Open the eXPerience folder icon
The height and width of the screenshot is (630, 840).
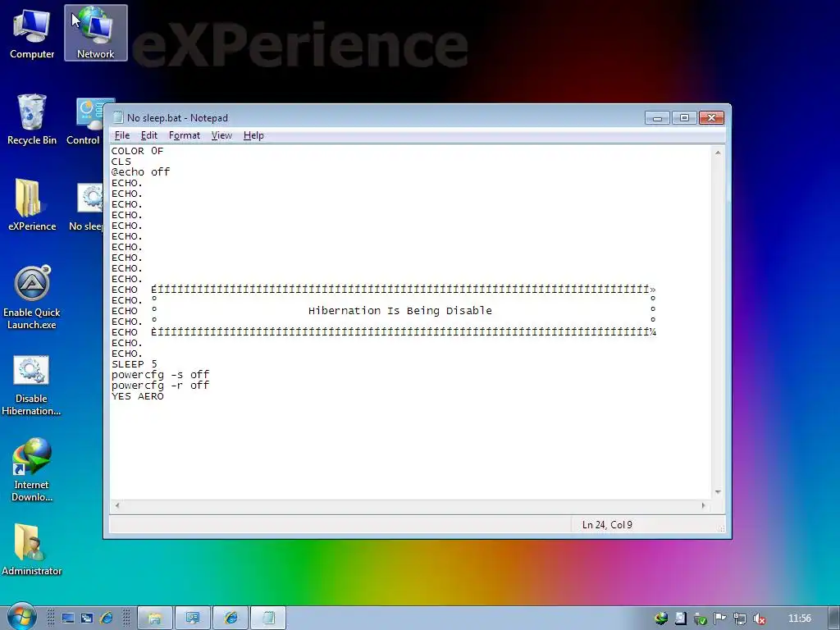[32, 205]
